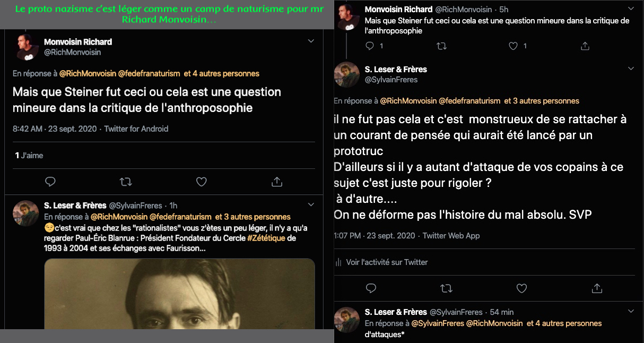This screenshot has height=343, width=644.
Task: Open the chevron menu on the 54 min tweet
Action: point(631,311)
